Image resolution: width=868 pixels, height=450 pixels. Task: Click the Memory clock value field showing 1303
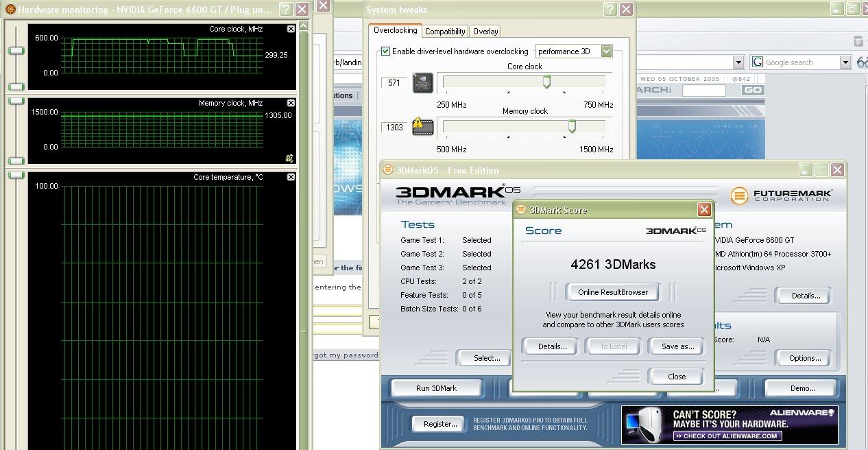click(394, 127)
